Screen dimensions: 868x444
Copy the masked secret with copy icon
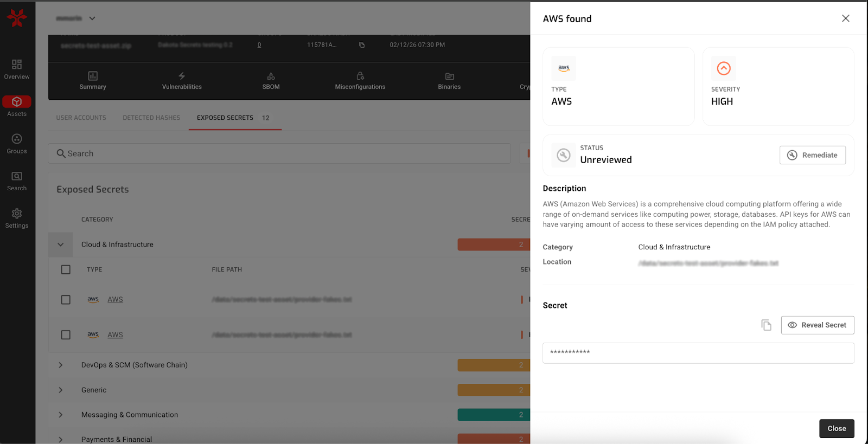coord(766,325)
